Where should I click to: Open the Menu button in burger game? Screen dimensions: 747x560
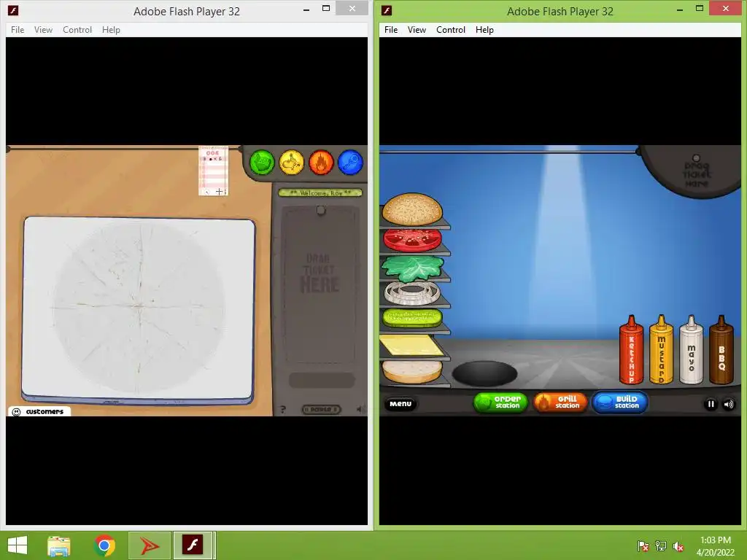click(x=400, y=404)
